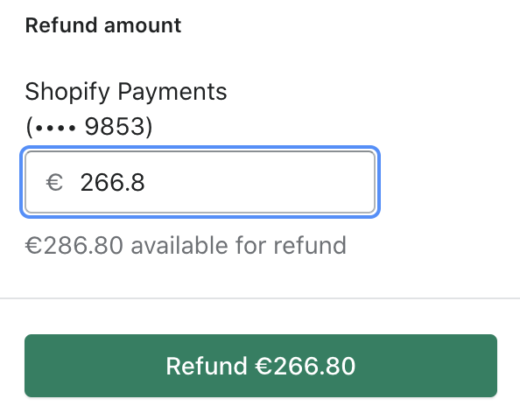Viewport: 520px width, 420px height.
Task: Click the word Refund on the green button
Action: coord(207,366)
